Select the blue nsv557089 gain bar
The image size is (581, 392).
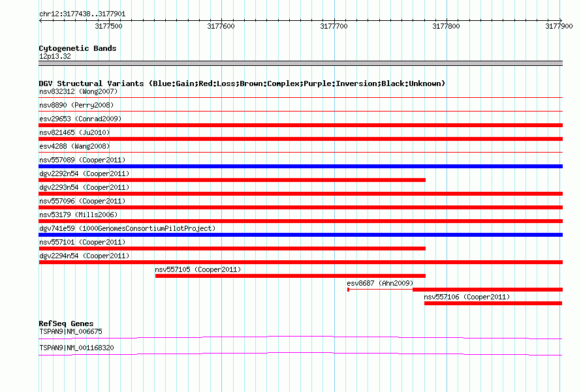pyautogui.click(x=300, y=166)
